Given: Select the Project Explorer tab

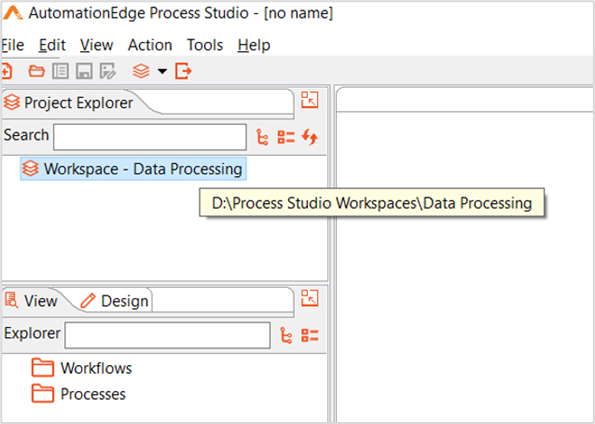Looking at the screenshot, I should pyautogui.click(x=68, y=102).
